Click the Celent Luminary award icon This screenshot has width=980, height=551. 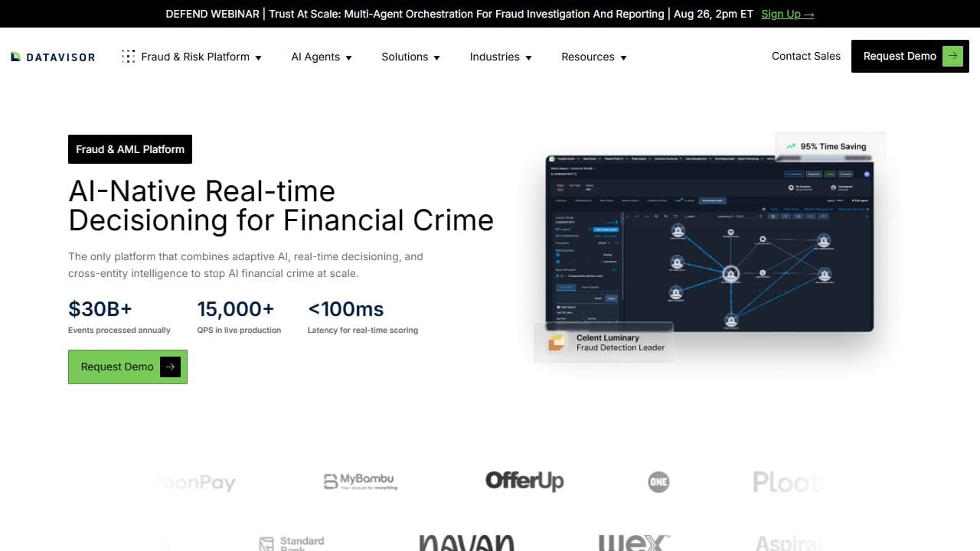tap(556, 343)
